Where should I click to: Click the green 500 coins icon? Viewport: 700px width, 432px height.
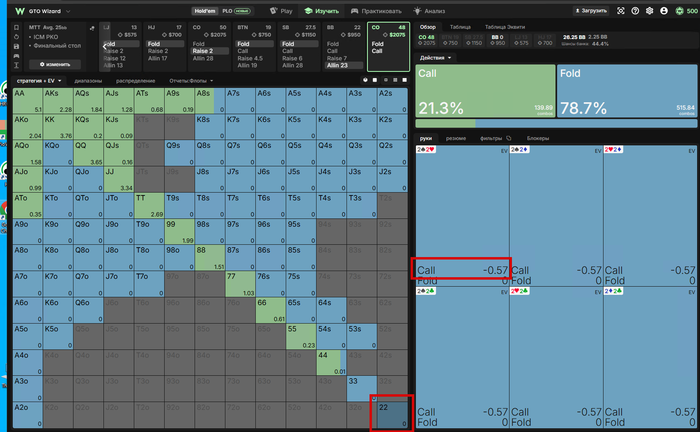[x=679, y=11]
